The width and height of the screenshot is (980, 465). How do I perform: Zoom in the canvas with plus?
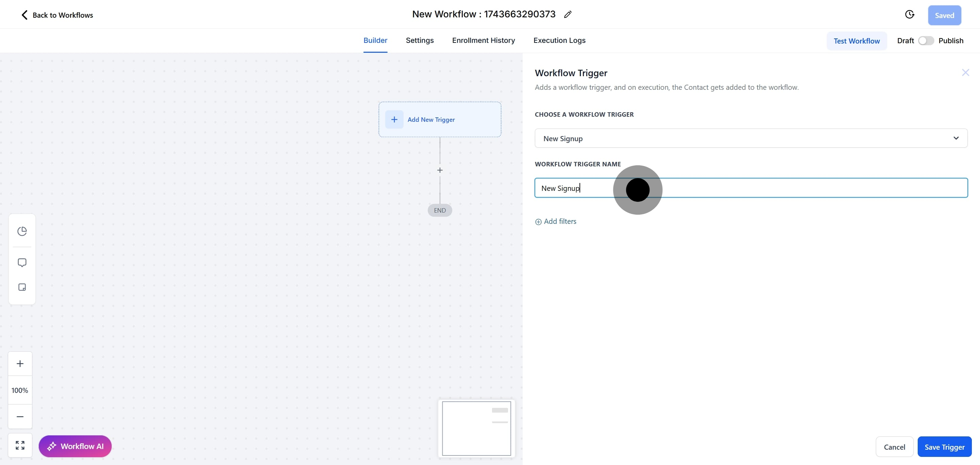coord(20,364)
